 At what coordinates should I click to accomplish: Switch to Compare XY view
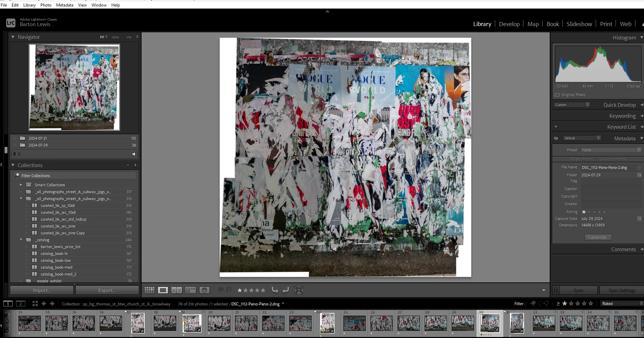177,290
